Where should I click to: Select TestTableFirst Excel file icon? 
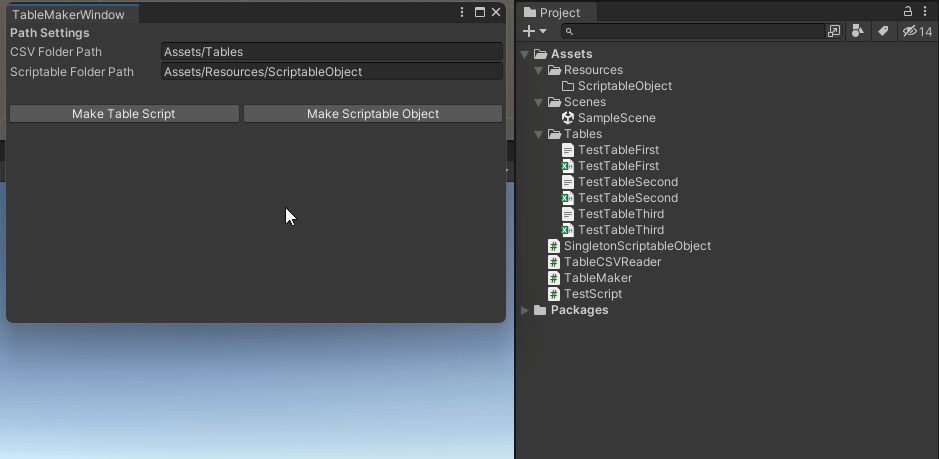[568, 166]
